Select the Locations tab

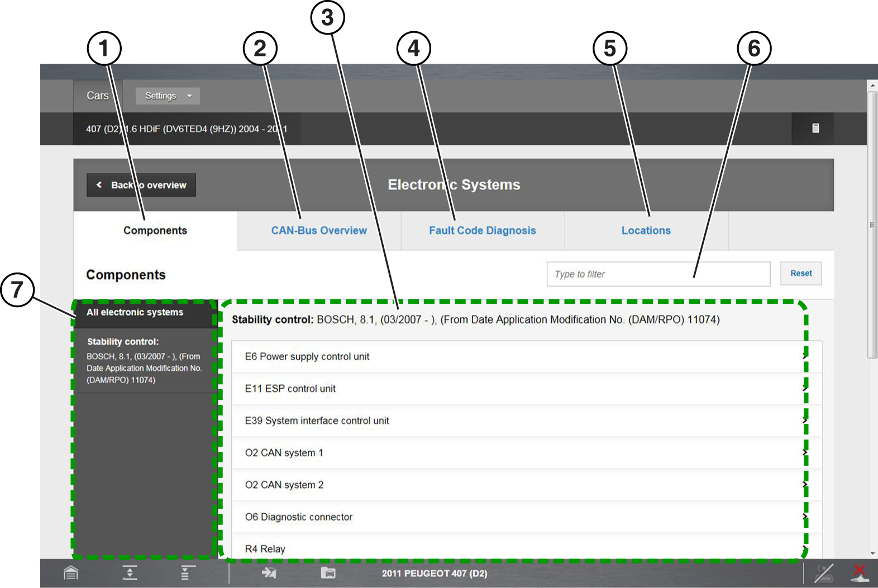tap(646, 231)
